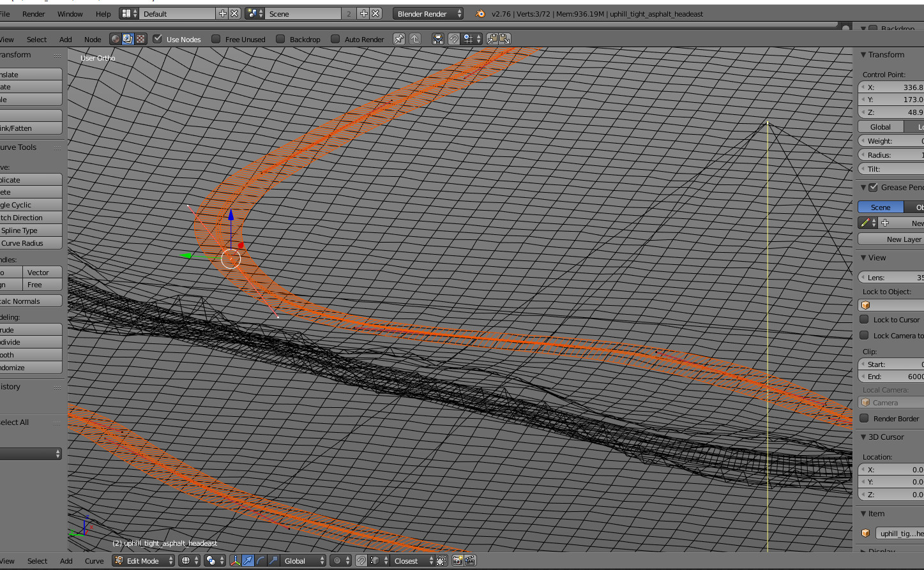Delete the Default screen layout with X icon

click(x=234, y=13)
